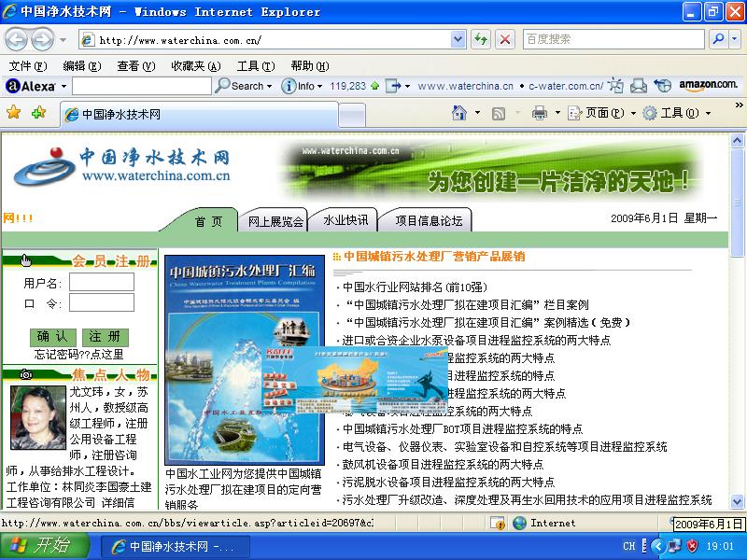Open the 查看(V) menu
This screenshot has height=560, width=747.
(x=136, y=66)
